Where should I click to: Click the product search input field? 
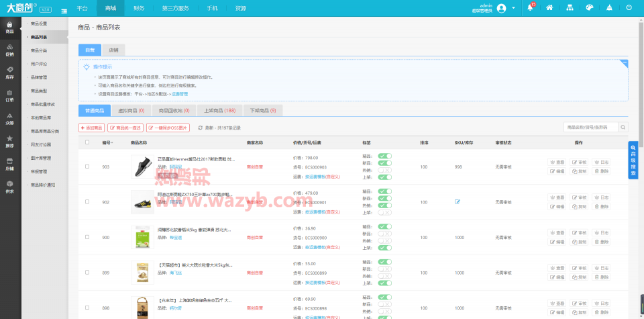[x=591, y=127]
